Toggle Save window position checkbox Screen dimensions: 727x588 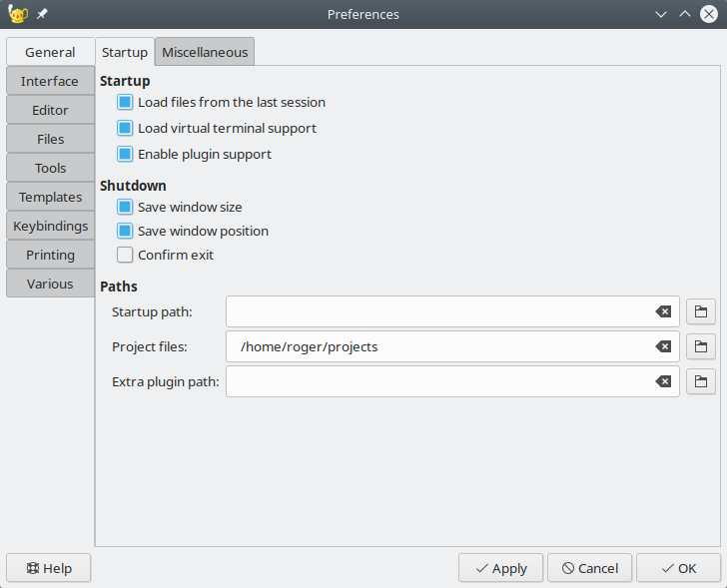click(125, 231)
